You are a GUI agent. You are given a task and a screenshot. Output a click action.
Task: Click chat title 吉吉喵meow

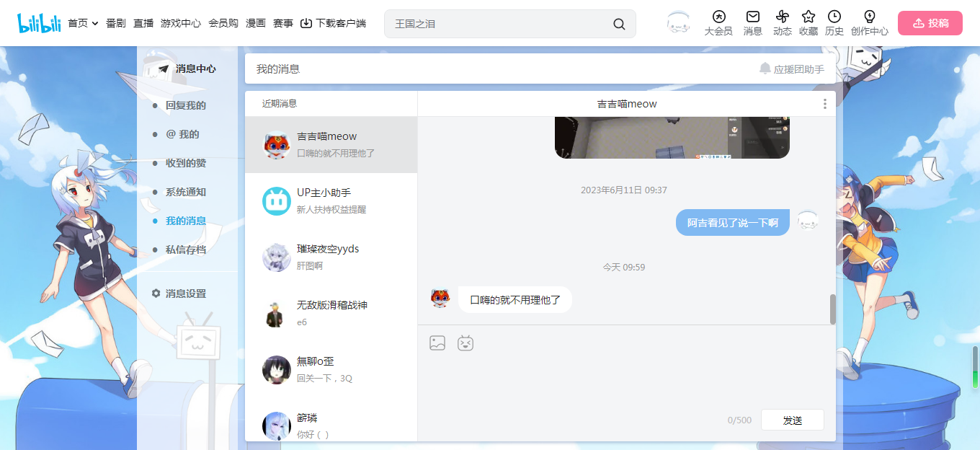pos(627,104)
